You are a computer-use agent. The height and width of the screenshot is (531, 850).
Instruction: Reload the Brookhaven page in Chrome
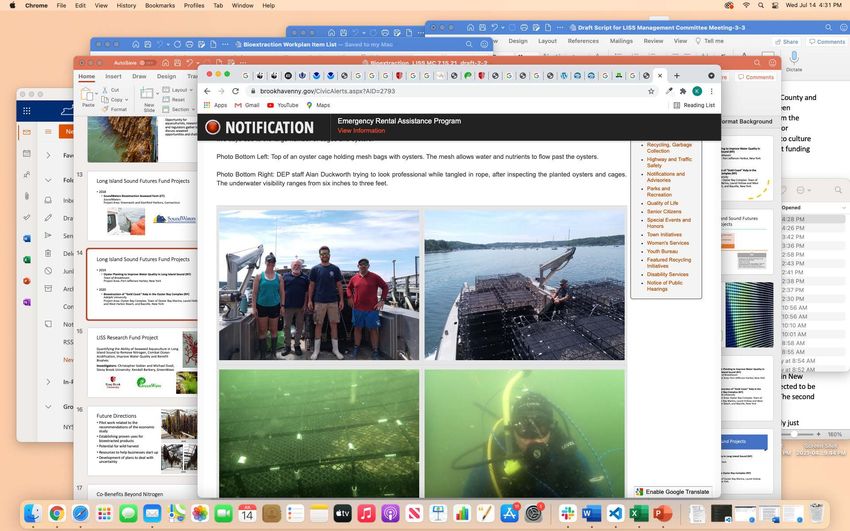pos(235,91)
